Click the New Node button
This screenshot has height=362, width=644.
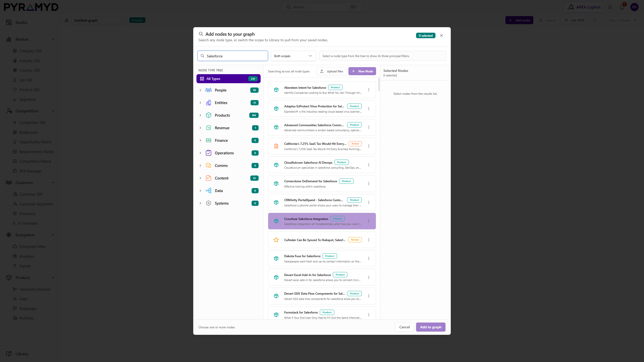[362, 71]
